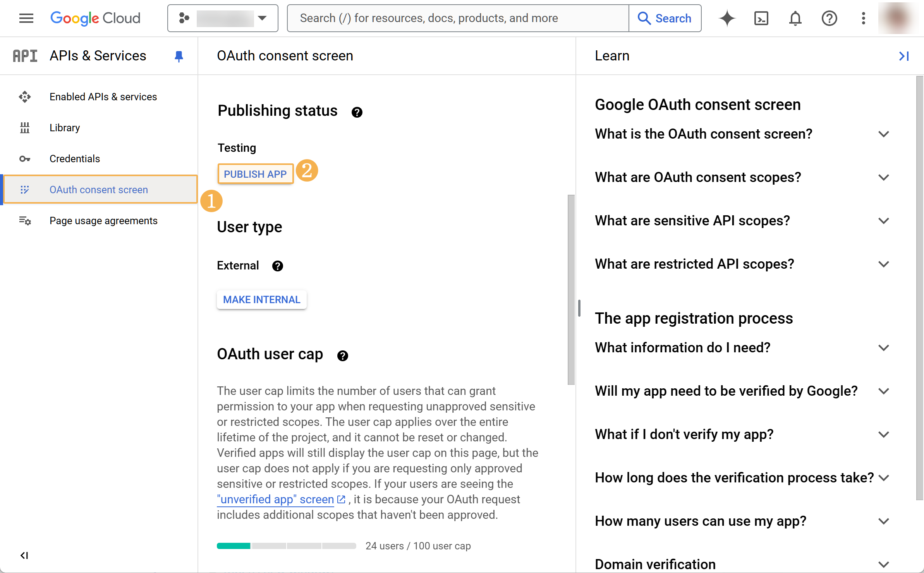Viewport: 924px width, 573px height.
Task: Open the help question mark menu
Action: [829, 18]
